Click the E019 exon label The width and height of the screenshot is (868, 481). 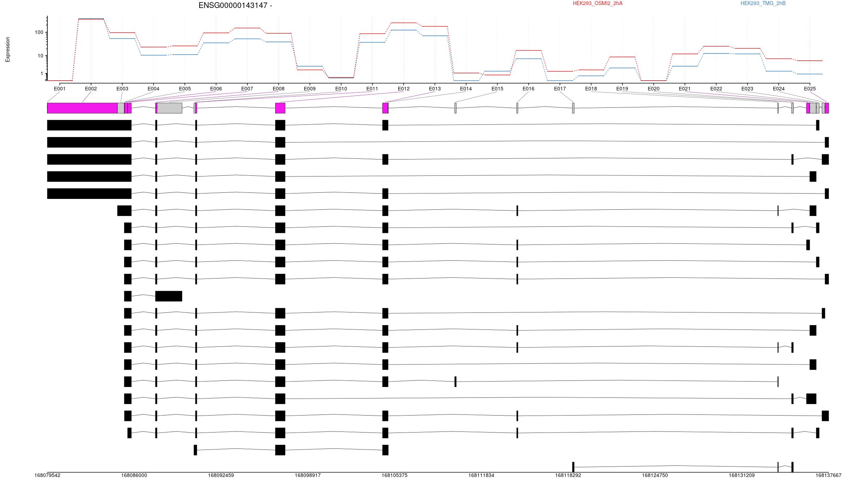pyautogui.click(x=622, y=89)
